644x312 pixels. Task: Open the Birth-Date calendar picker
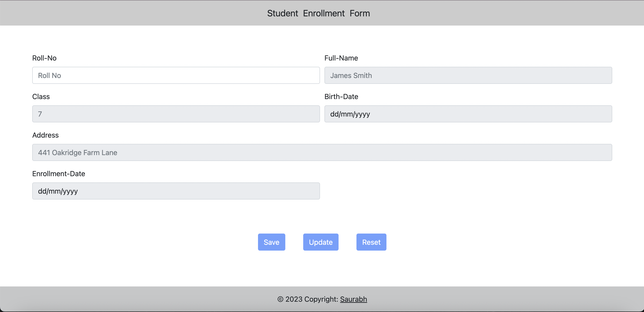(x=602, y=114)
